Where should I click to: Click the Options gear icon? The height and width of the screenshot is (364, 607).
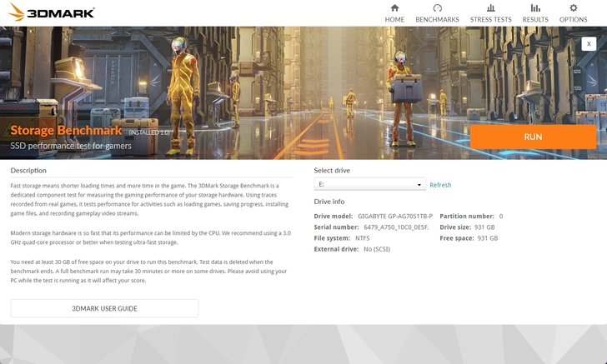[x=573, y=8]
